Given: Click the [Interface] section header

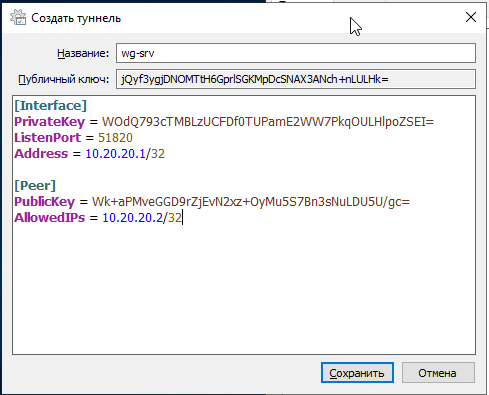Looking at the screenshot, I should click(x=50, y=106).
